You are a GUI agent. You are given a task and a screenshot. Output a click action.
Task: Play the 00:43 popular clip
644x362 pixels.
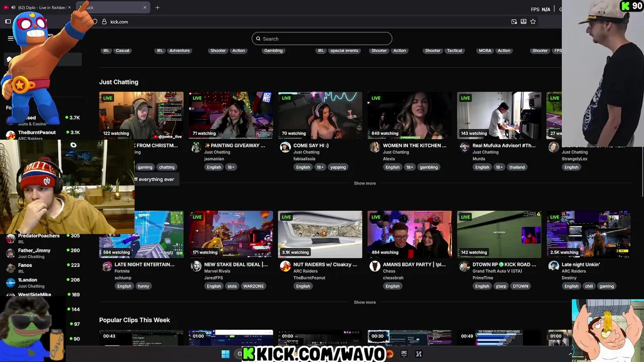click(x=141, y=338)
